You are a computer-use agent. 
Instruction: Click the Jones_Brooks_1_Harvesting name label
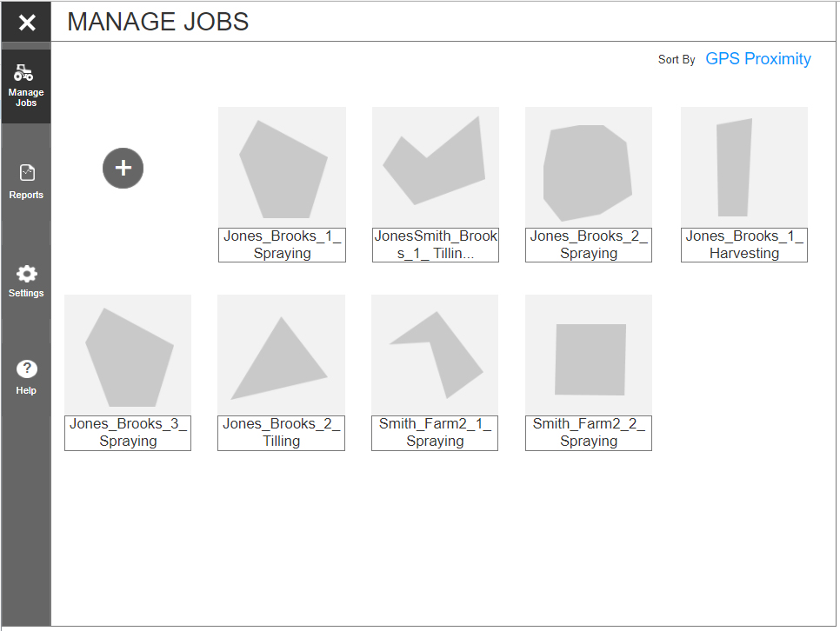[x=744, y=245]
